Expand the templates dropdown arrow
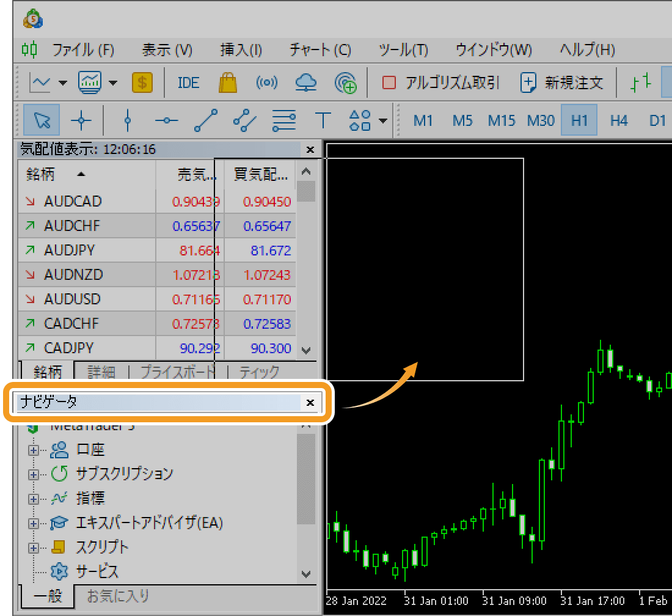 coord(113,82)
